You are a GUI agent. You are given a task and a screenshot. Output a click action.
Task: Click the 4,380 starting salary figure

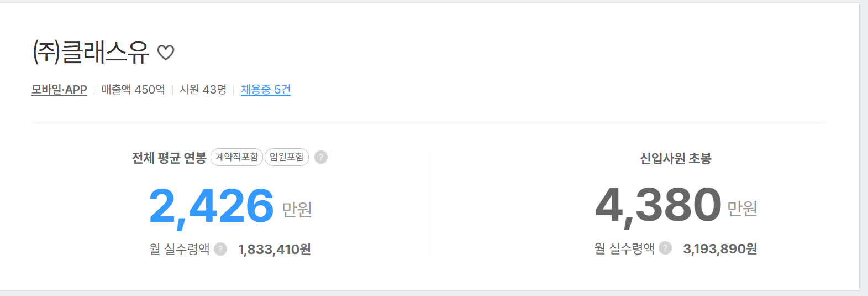(x=658, y=205)
